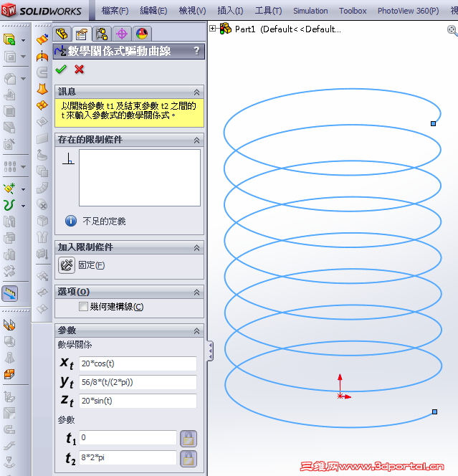
Task: Accept the equation driven curve with green checkmark
Action: (61, 70)
